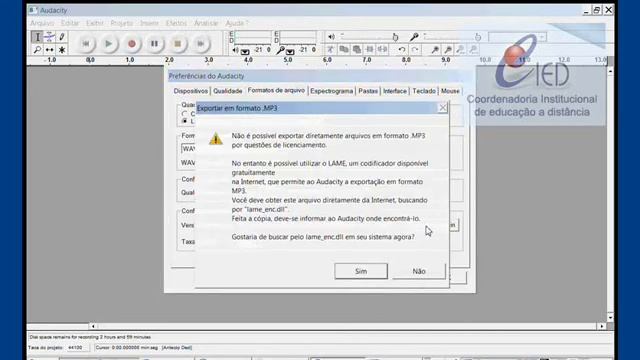Close the Exportar em formato MP3 dialog
640x360 pixels.
click(x=442, y=108)
